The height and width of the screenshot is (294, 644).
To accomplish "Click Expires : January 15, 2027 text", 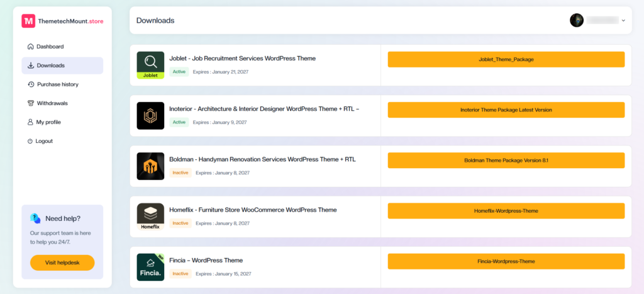I will click(x=223, y=274).
